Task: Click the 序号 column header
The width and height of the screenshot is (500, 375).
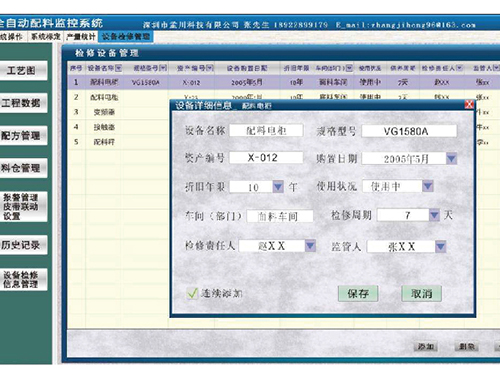Action: point(76,68)
